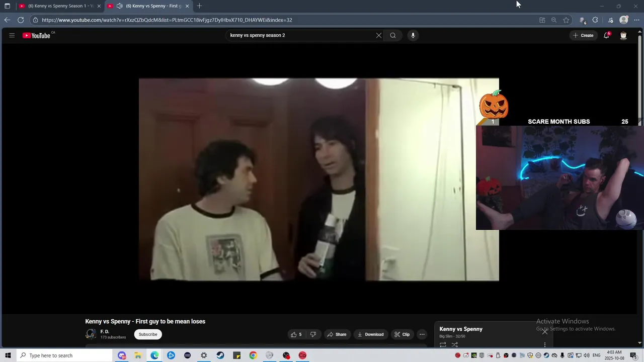View site information lock icon
The image size is (644, 362).
(35, 20)
